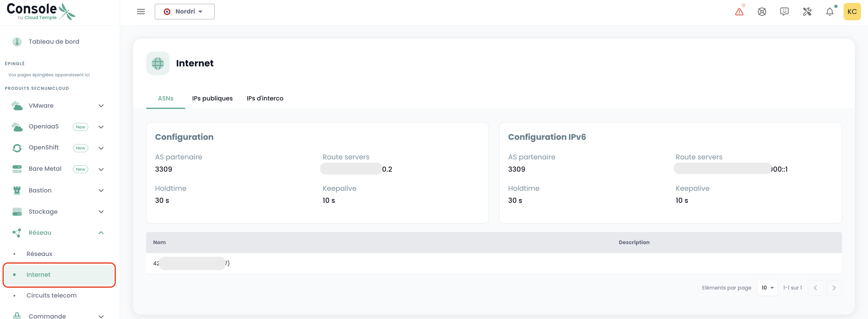Toggle the hamburger sidebar menu
This screenshot has width=868, height=319.
point(141,12)
